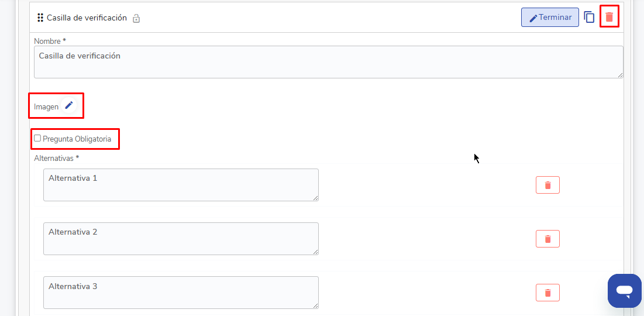The height and width of the screenshot is (316, 644).
Task: Focus the Nombre text field
Action: tap(328, 62)
